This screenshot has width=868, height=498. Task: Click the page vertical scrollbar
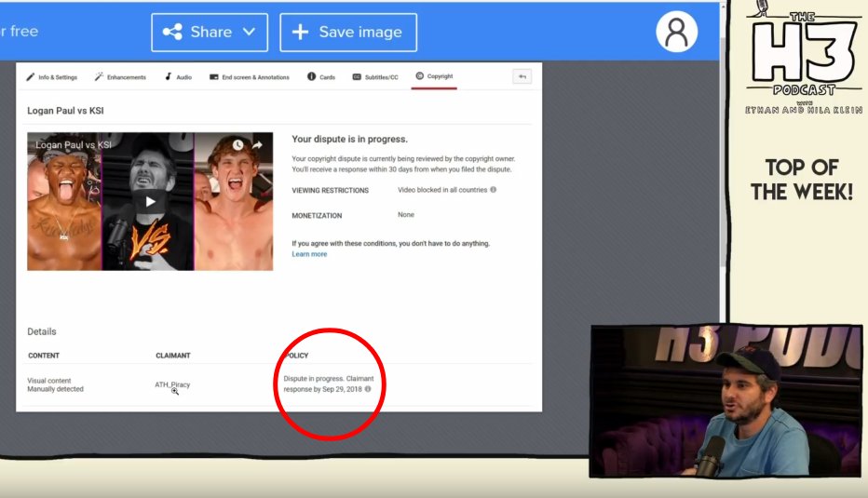pos(723,155)
